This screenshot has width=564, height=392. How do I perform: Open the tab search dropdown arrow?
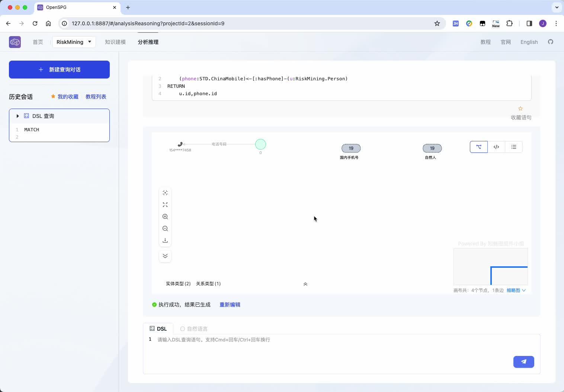click(557, 7)
